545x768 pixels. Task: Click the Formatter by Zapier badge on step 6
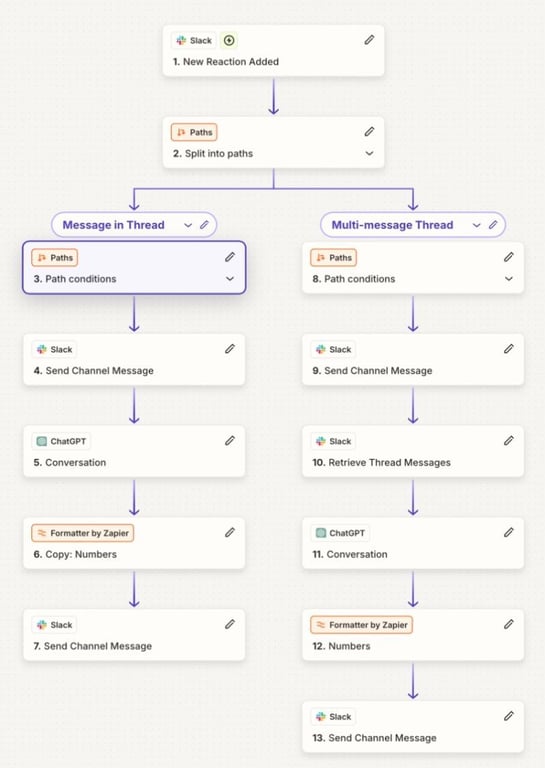(83, 533)
